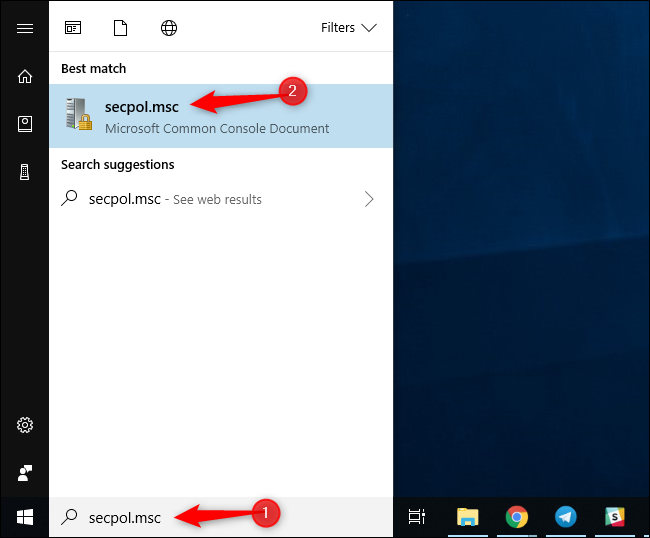The image size is (650, 538).
Task: Open the Windows Start button
Action: 25,517
